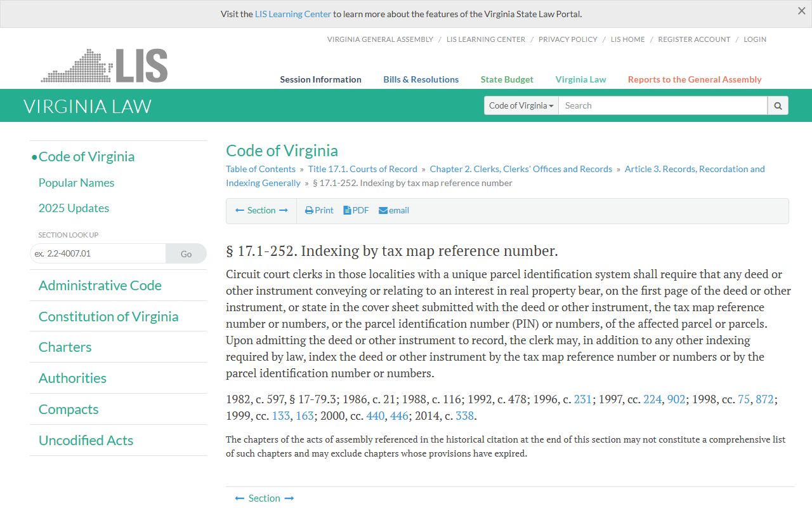Viewport: 812px width, 508px height.
Task: Click the section look up field
Action: tap(98, 253)
